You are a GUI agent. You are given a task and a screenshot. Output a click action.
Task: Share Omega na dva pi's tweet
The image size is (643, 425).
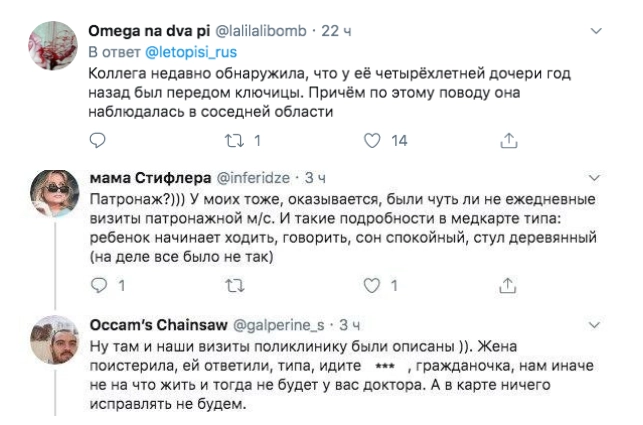click(x=506, y=141)
